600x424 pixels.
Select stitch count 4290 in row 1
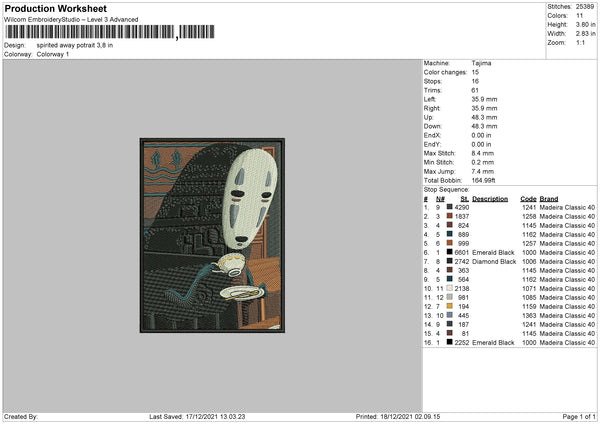pyautogui.click(x=462, y=207)
